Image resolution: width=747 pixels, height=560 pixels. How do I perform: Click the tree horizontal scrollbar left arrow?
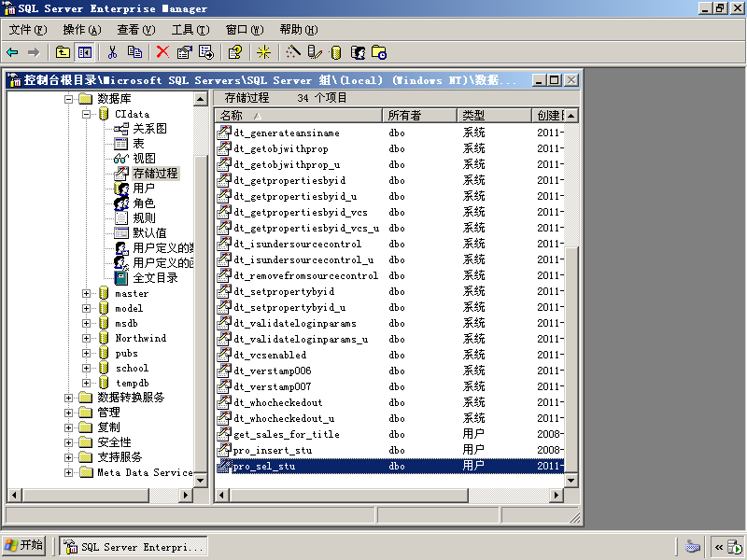(x=14, y=496)
